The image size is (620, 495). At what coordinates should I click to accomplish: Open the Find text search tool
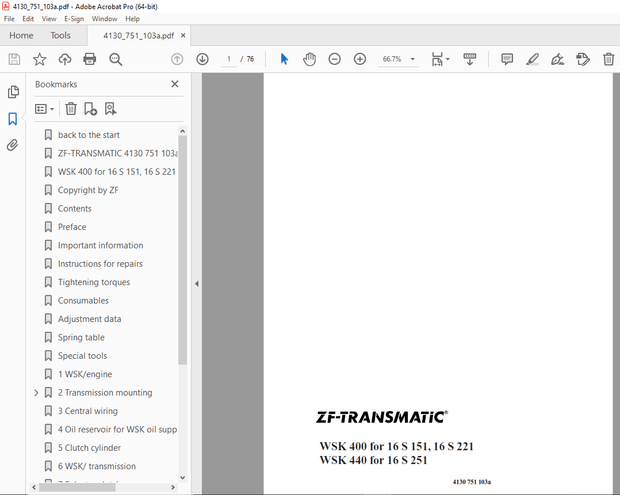[115, 59]
